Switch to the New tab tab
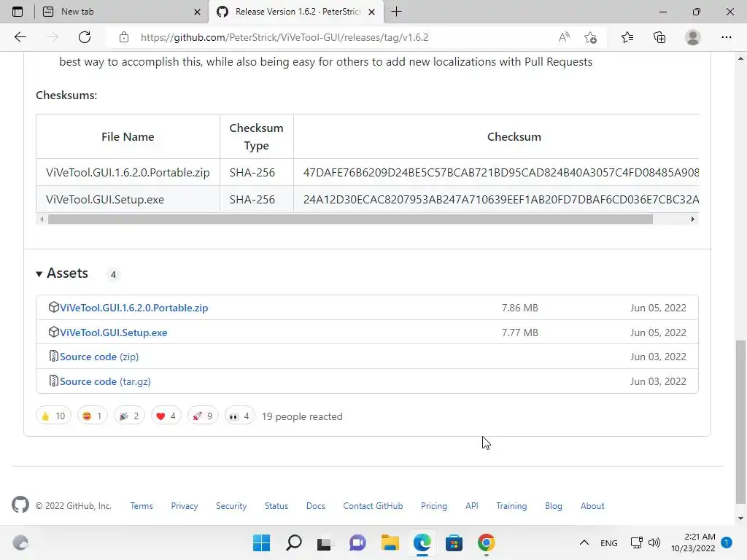 tap(122, 12)
